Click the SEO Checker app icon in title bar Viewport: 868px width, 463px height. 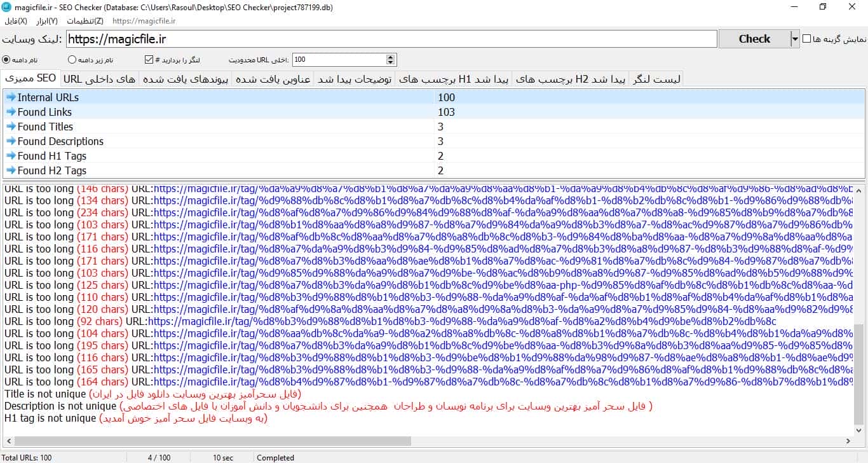pos(6,7)
